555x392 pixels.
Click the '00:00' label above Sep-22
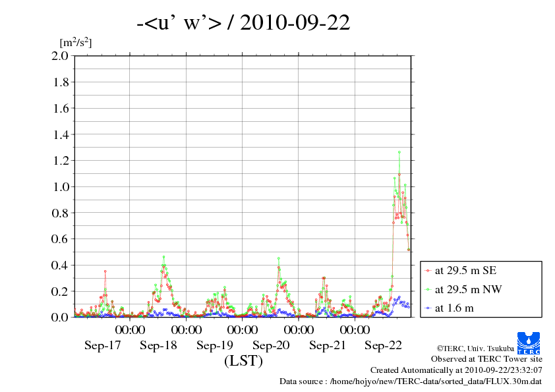[x=355, y=330]
